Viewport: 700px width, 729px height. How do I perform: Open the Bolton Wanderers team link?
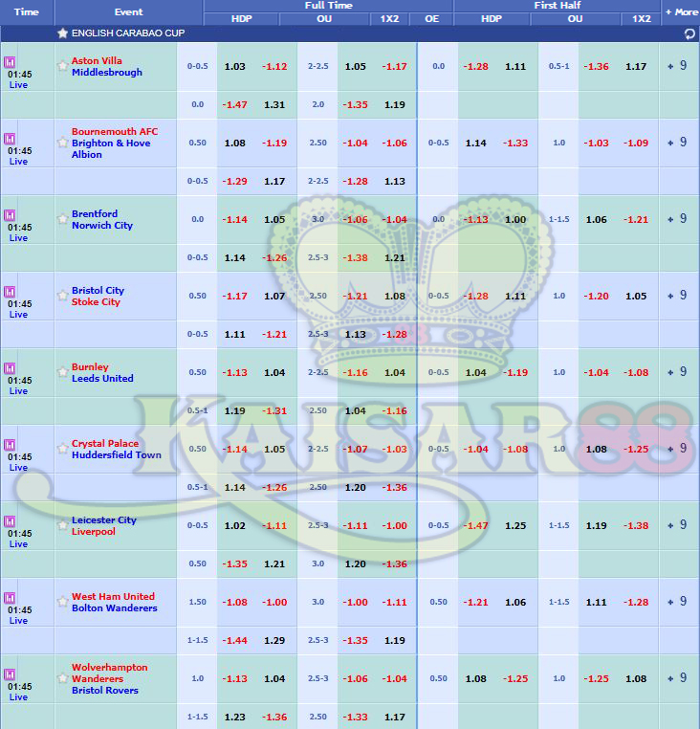click(x=115, y=608)
